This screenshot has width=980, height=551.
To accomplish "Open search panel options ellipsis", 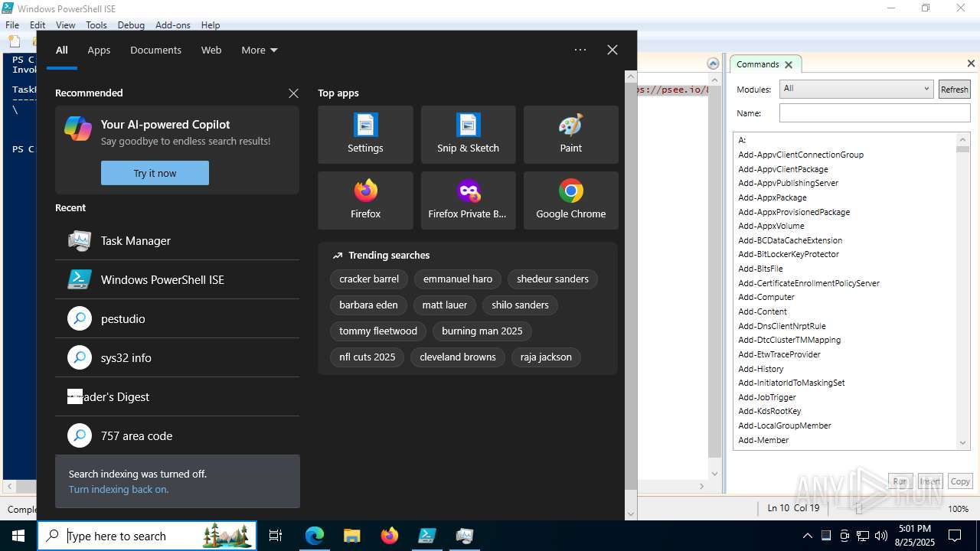I will click(580, 50).
